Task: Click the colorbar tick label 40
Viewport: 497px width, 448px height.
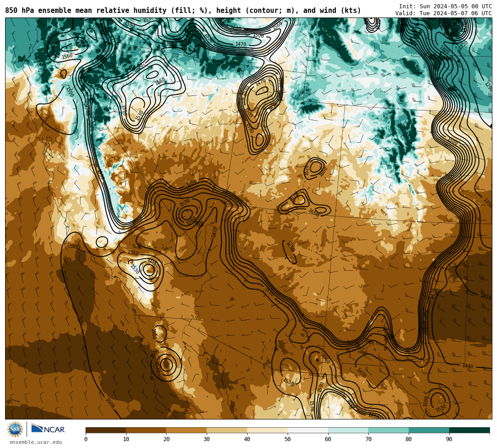Action: coord(247,439)
